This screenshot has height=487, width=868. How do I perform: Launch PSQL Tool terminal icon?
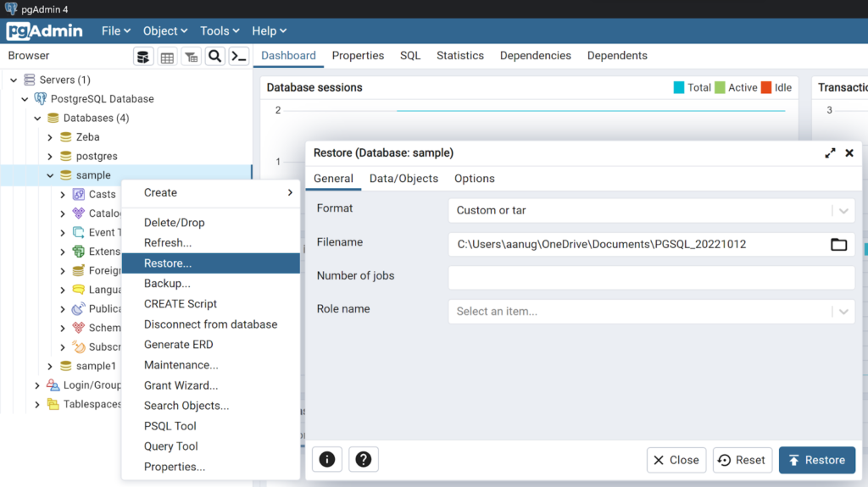coord(239,57)
